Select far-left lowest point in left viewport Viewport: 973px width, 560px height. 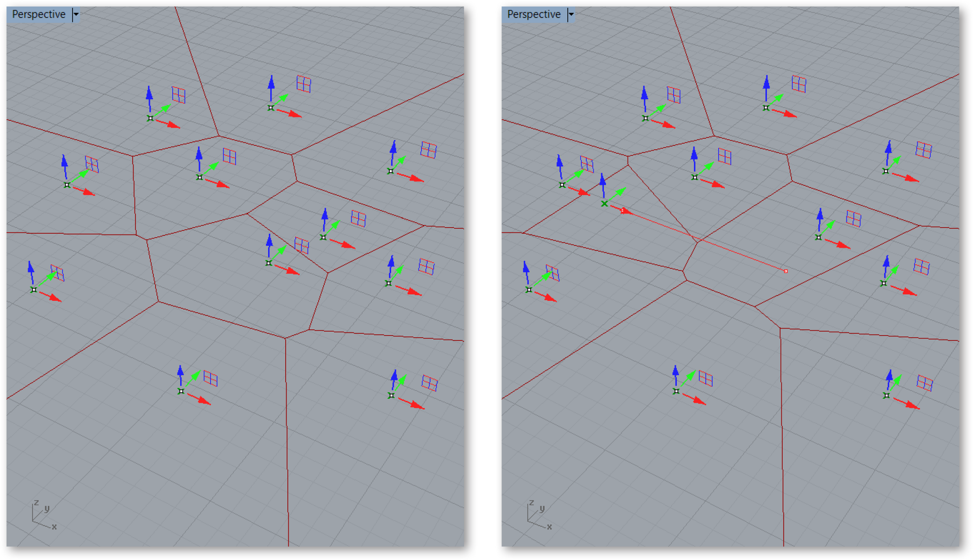point(34,290)
